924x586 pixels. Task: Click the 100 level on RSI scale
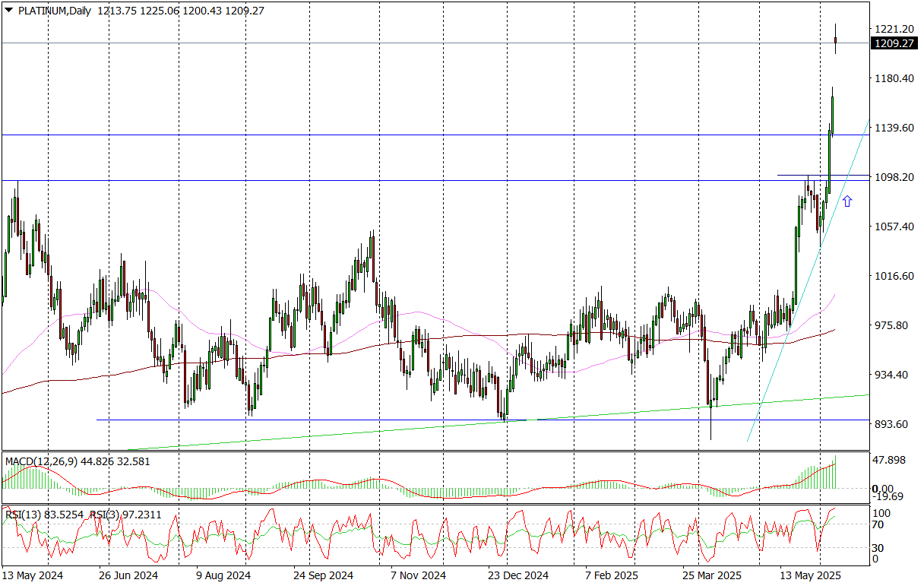coord(883,514)
